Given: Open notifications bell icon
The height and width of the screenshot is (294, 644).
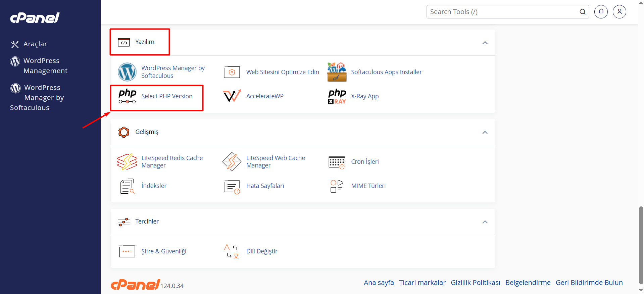Looking at the screenshot, I should [x=601, y=12].
